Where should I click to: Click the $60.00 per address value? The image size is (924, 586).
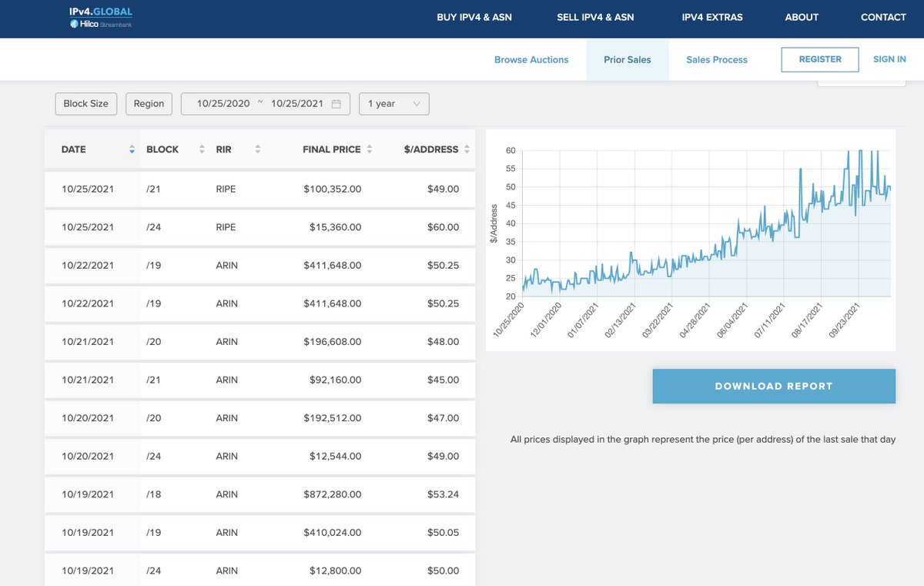(x=443, y=227)
